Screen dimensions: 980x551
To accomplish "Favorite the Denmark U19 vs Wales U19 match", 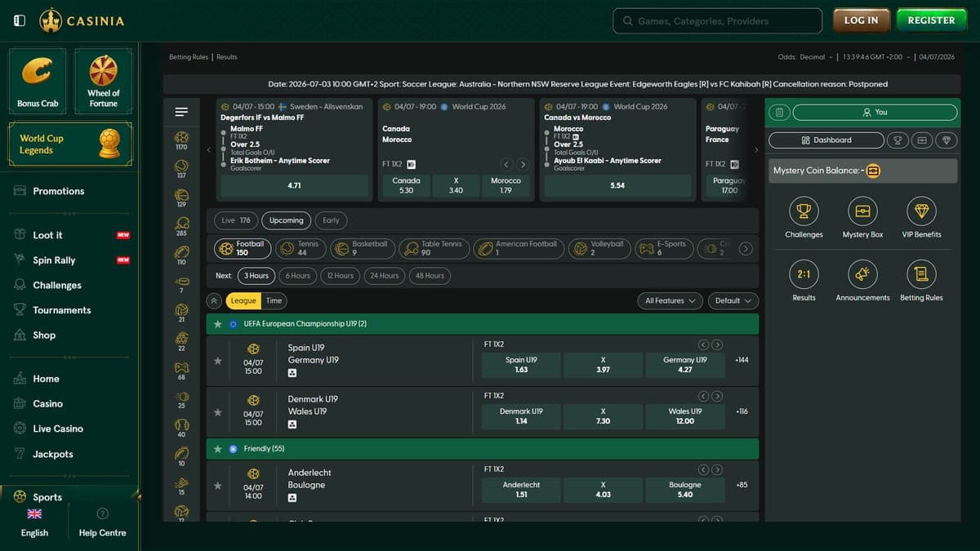I will [217, 412].
